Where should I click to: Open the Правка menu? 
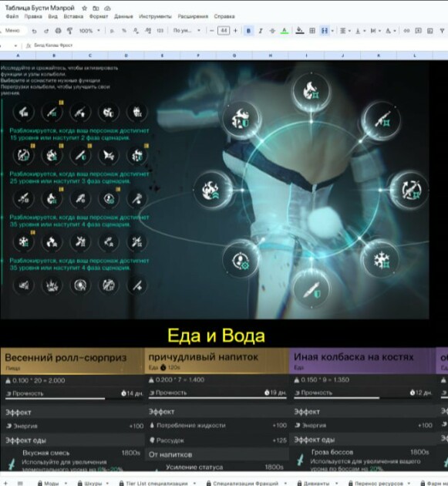(x=33, y=16)
